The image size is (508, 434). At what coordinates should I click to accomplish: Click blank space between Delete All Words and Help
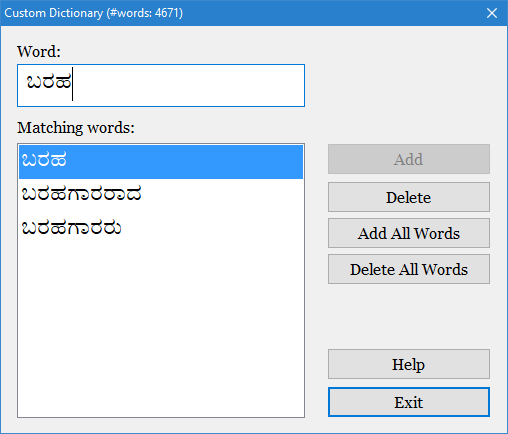point(409,317)
